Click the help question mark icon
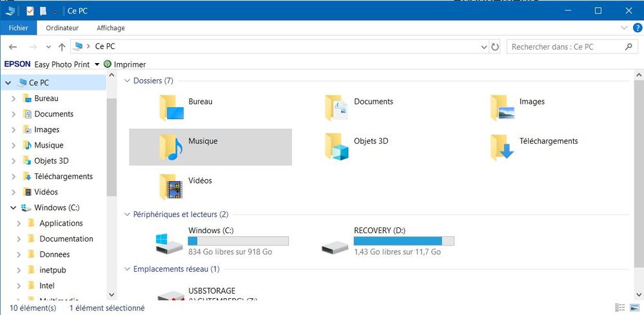 click(638, 28)
